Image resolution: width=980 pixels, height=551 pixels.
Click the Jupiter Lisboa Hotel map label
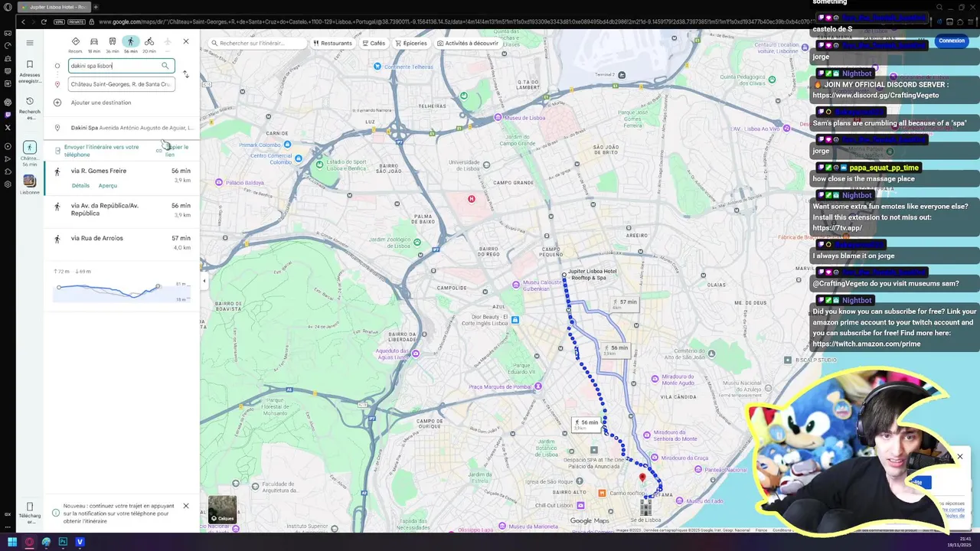click(x=593, y=274)
